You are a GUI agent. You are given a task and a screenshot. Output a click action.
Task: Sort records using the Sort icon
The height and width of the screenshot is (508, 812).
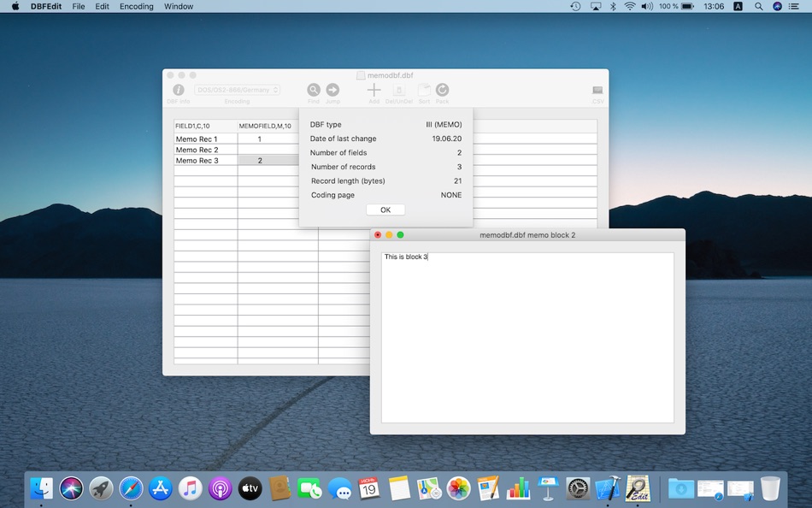(424, 89)
